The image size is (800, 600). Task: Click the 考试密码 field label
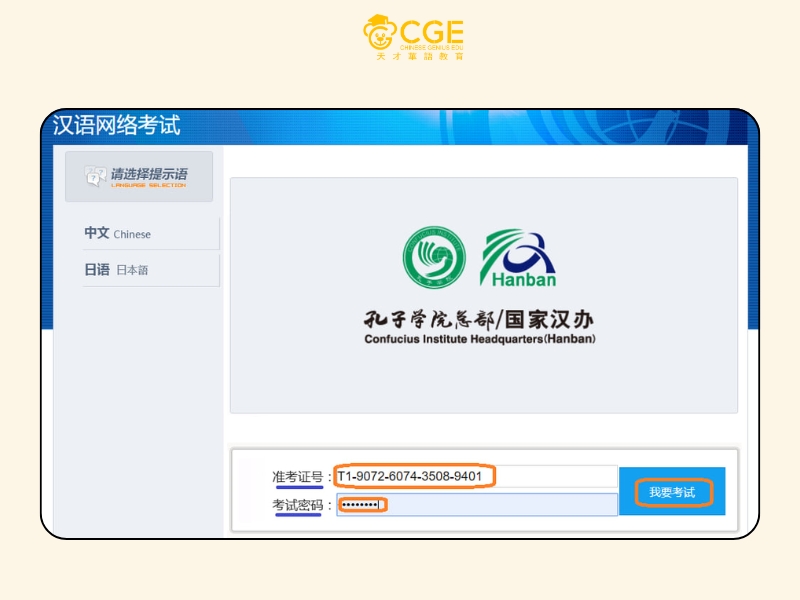pos(297,505)
